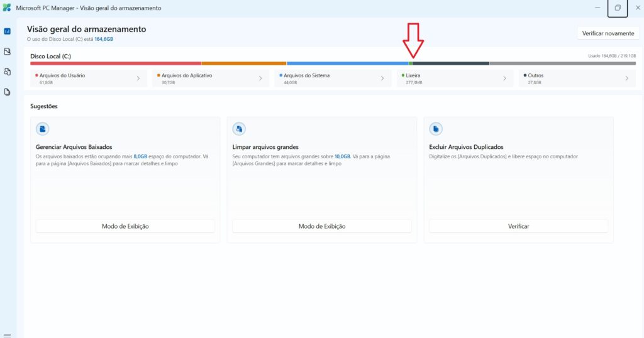Image resolution: width=644 pixels, height=338 pixels.
Task: Click the 61,8GB size under Arquivos do Usuário
Action: (46, 82)
